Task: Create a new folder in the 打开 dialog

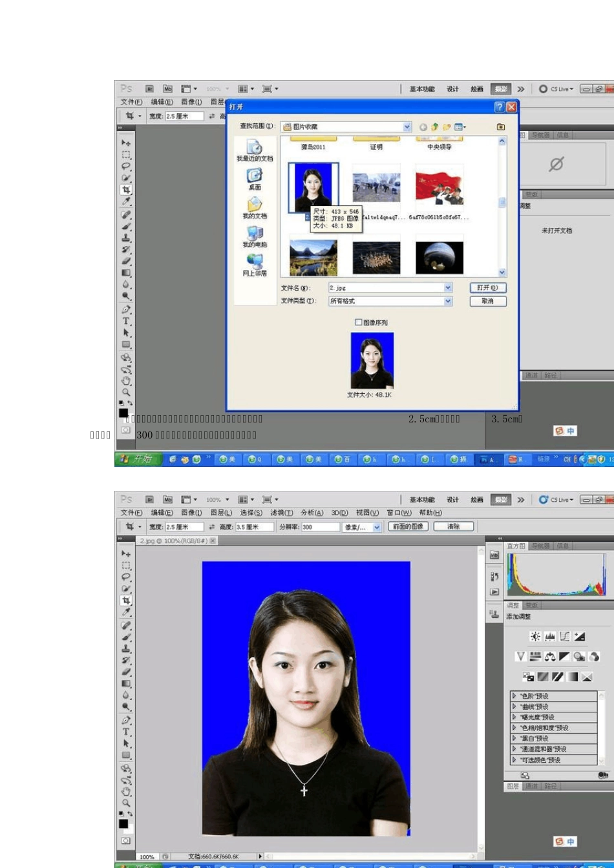Action: point(447,127)
